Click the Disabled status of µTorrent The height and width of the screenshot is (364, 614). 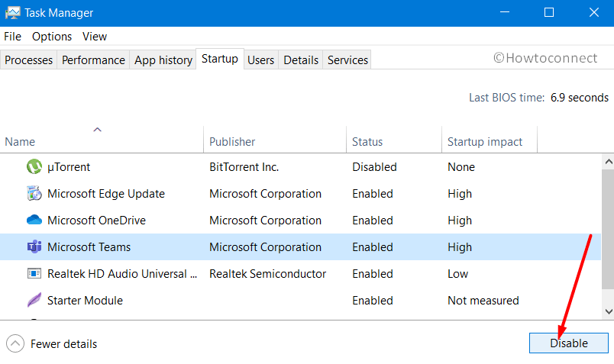click(374, 166)
